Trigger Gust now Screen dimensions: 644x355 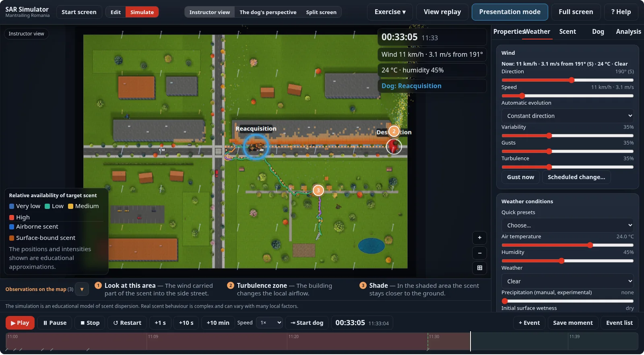520,177
